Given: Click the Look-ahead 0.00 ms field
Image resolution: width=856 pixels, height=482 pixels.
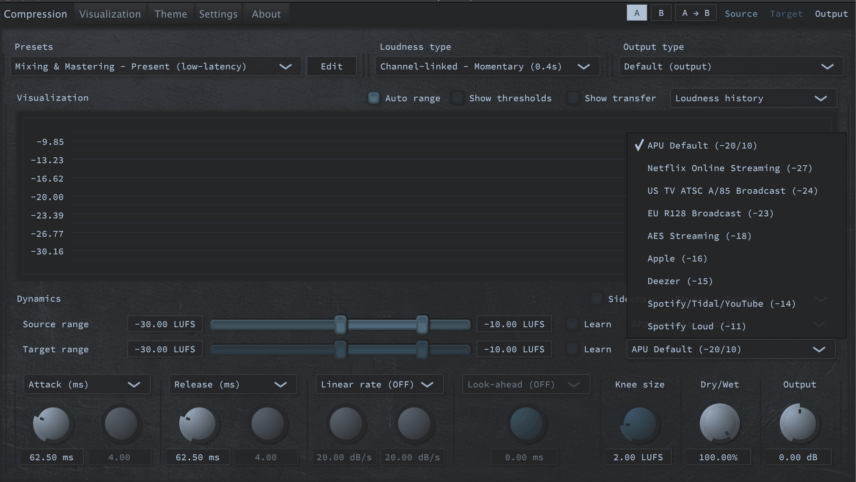Looking at the screenshot, I should 524,457.
